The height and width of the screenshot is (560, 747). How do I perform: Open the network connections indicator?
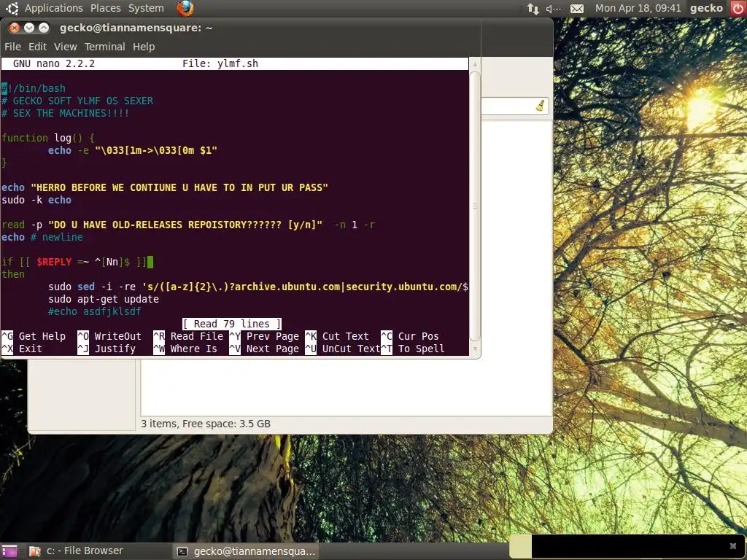click(533, 9)
